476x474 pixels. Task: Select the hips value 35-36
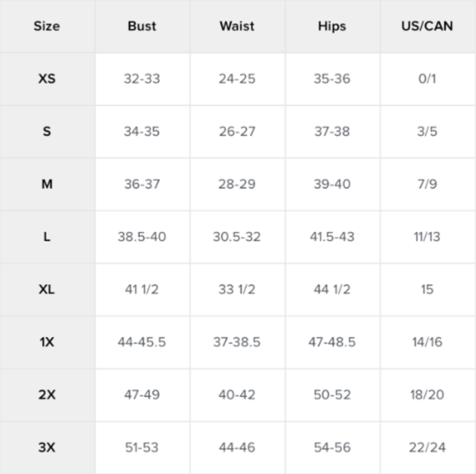coord(332,79)
